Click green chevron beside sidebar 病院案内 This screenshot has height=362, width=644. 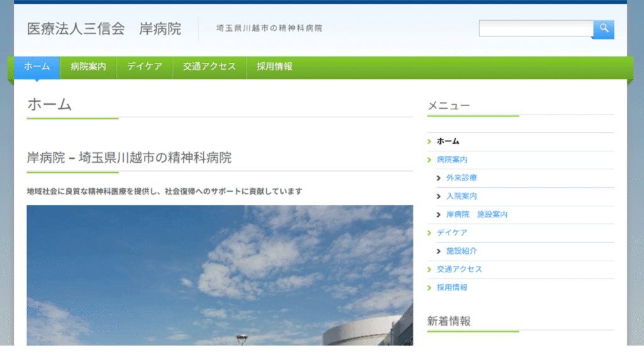click(429, 160)
